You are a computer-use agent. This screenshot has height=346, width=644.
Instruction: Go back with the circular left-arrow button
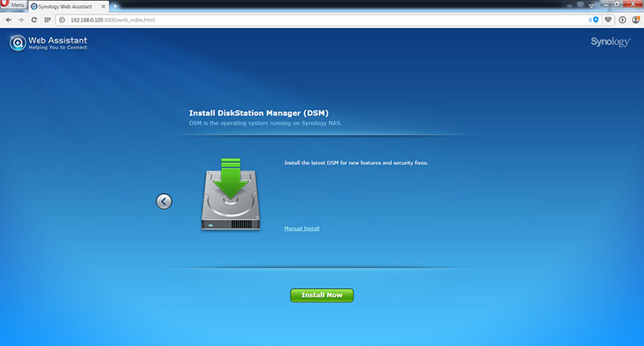click(164, 201)
